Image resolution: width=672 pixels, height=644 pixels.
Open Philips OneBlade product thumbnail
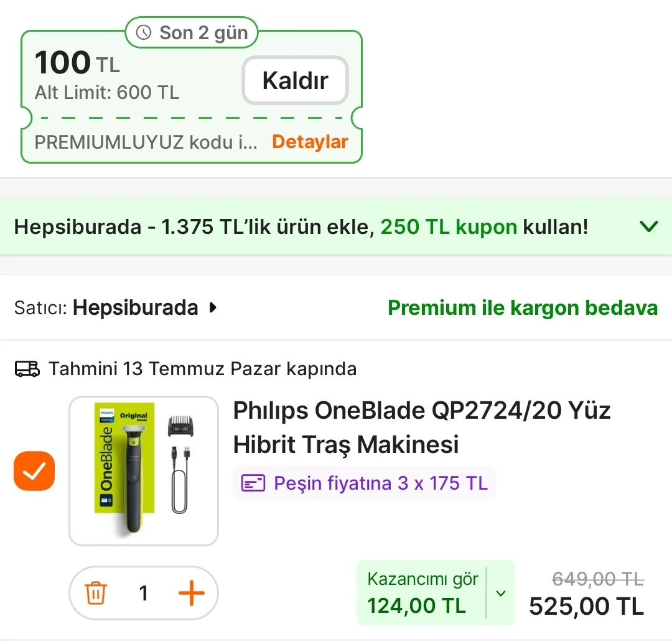click(x=144, y=470)
